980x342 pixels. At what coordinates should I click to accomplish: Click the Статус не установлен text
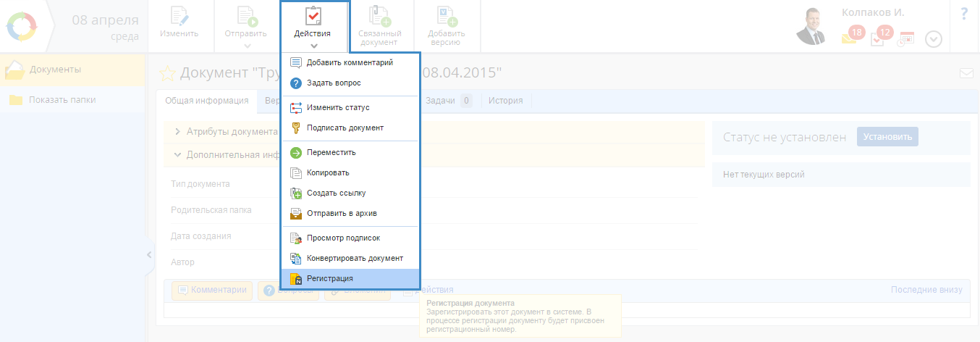[785, 137]
